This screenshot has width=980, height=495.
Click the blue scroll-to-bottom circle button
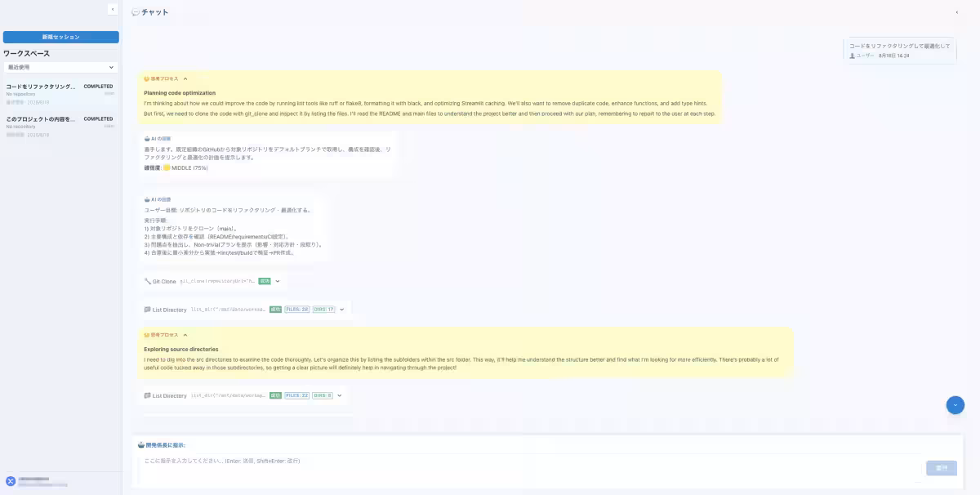coord(955,404)
